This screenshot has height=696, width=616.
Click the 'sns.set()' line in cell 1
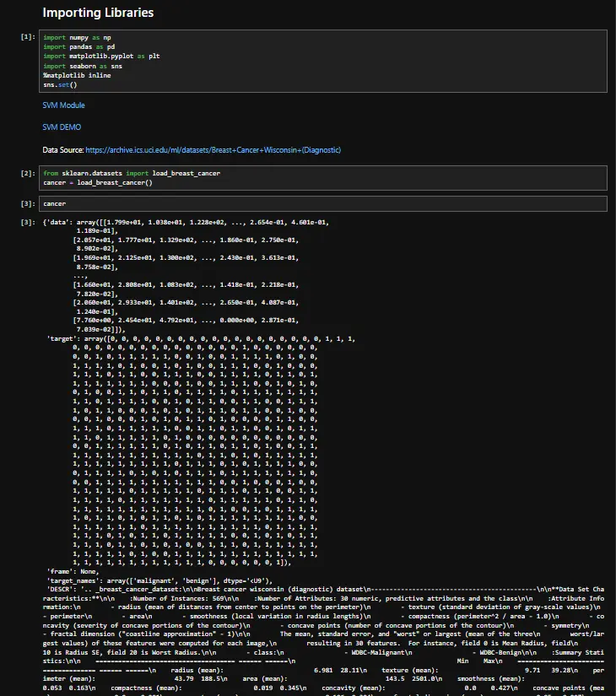tap(60, 84)
